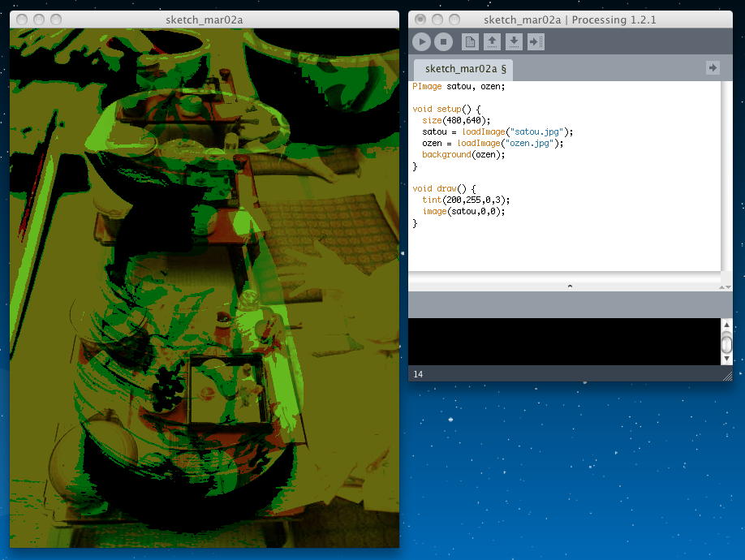The width and height of the screenshot is (745, 560).
Task: Export the sketch with the Export icon
Action: tap(536, 42)
